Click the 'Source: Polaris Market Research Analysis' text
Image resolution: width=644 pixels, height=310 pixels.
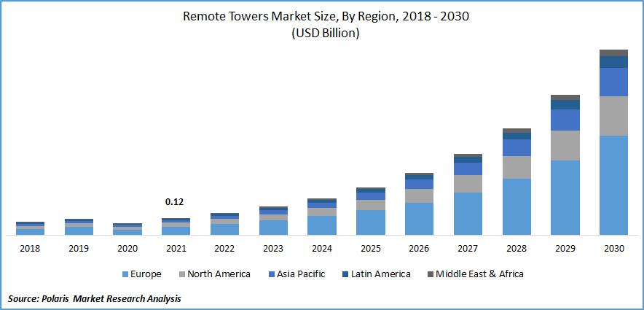click(95, 299)
